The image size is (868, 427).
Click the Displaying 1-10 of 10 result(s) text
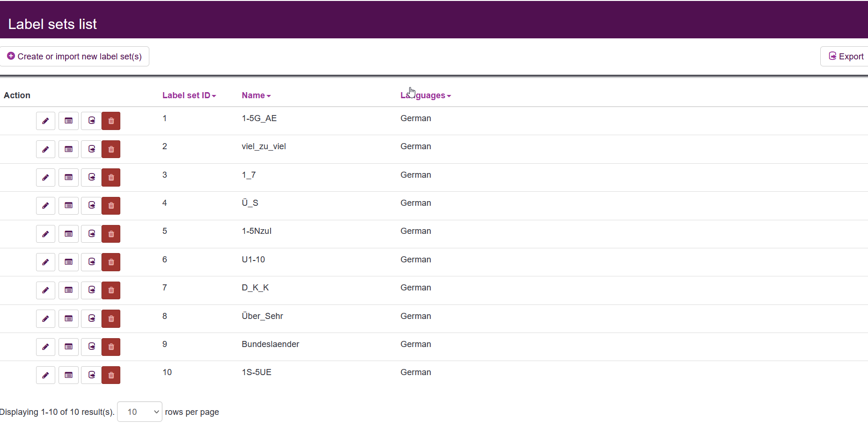pos(57,412)
